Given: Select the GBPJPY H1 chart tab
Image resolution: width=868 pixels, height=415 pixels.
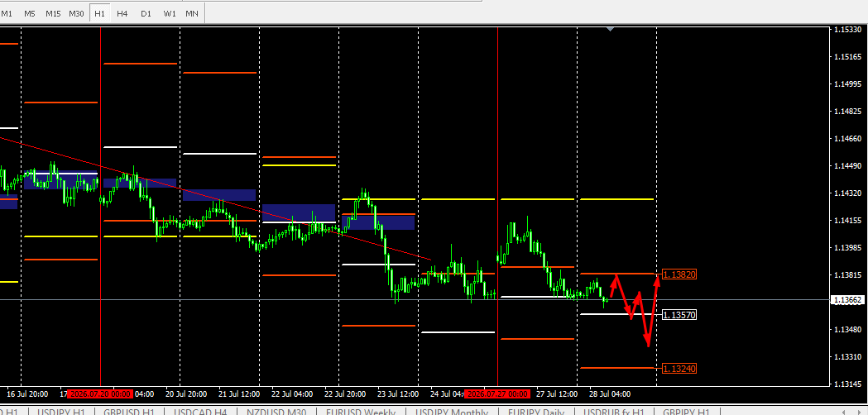Looking at the screenshot, I should coord(687,412).
